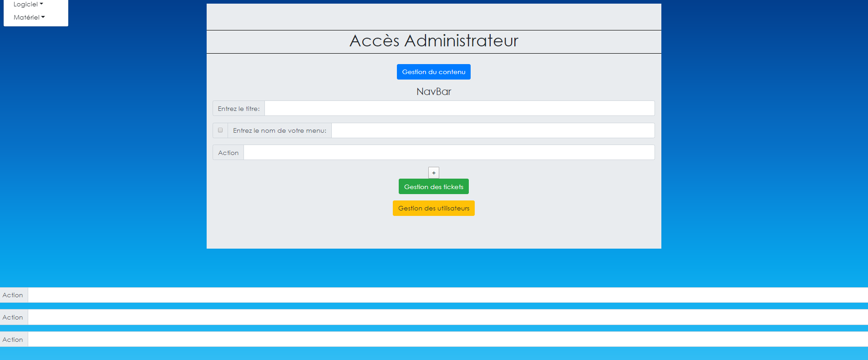This screenshot has height=360, width=868.
Task: Click the 'Entrez le titre:' label
Action: (x=239, y=109)
